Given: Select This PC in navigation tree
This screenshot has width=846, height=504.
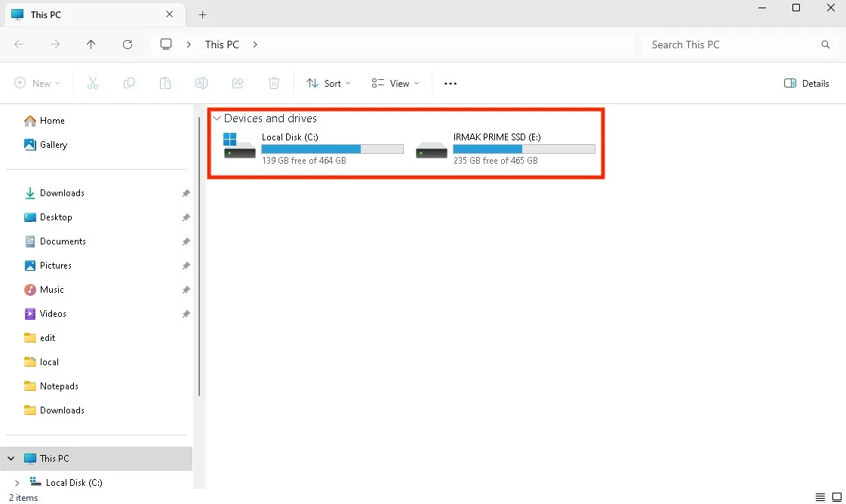Looking at the screenshot, I should coord(96,459).
